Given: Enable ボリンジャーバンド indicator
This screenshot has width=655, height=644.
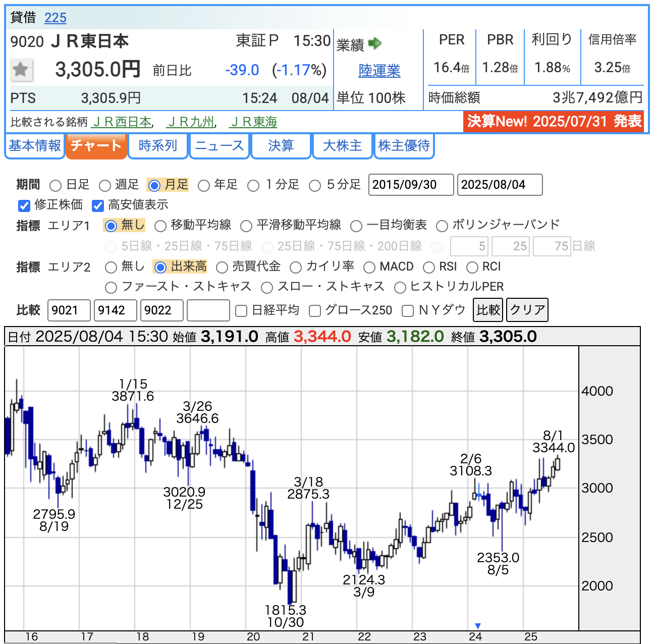Looking at the screenshot, I should click(442, 226).
